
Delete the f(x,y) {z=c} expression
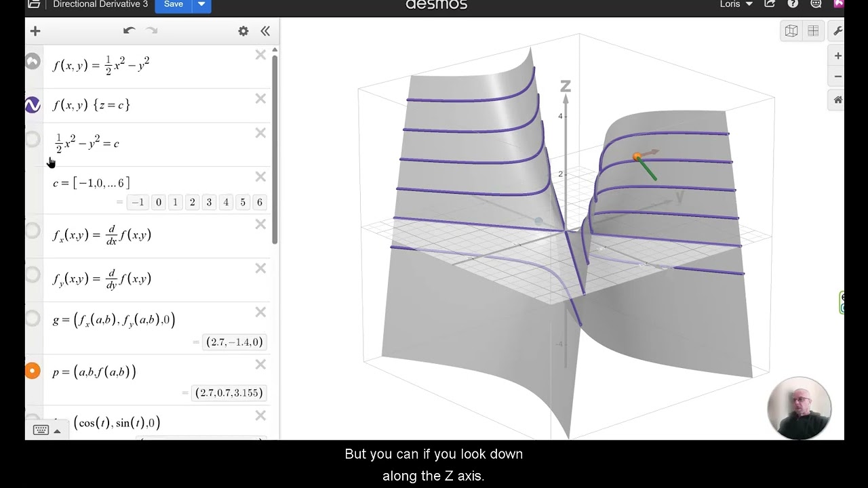click(260, 99)
